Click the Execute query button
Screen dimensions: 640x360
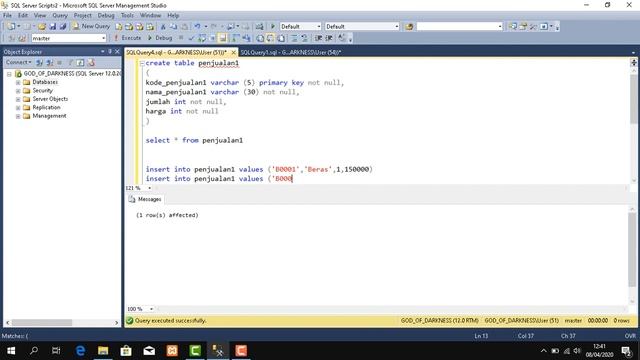128,38
